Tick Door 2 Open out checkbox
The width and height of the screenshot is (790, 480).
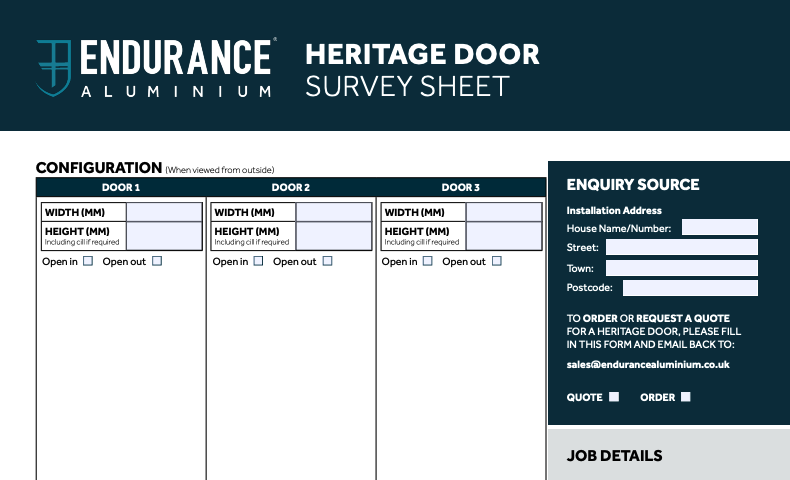[327, 261]
